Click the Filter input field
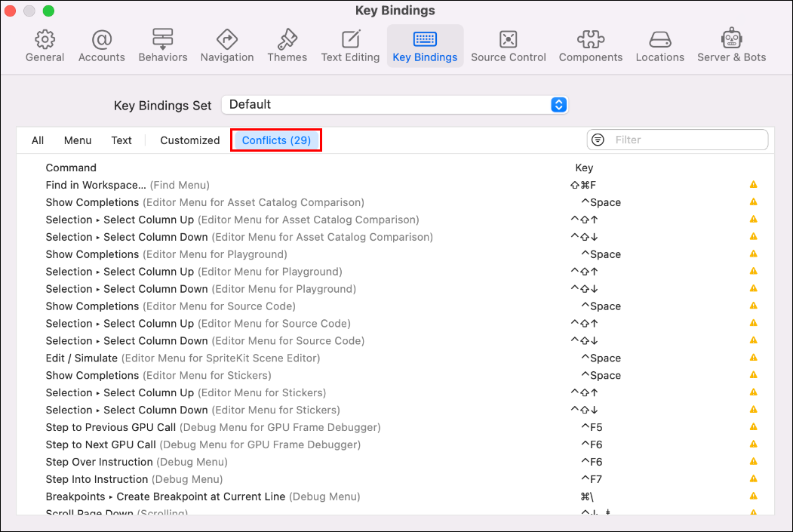793x532 pixels. point(678,140)
